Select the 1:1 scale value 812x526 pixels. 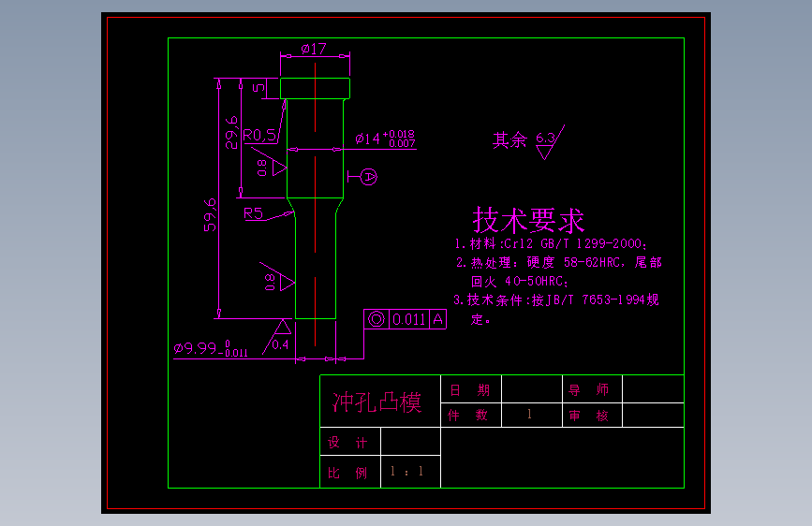(x=407, y=472)
